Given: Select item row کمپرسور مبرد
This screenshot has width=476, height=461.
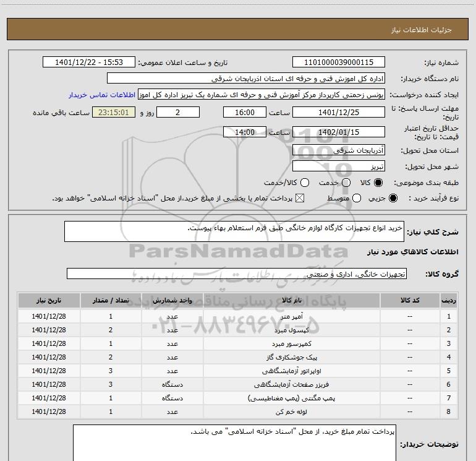Looking at the screenshot, I should click(x=238, y=343).
